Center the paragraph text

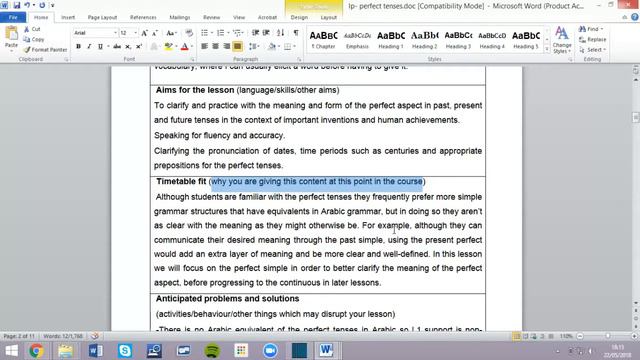point(215,47)
